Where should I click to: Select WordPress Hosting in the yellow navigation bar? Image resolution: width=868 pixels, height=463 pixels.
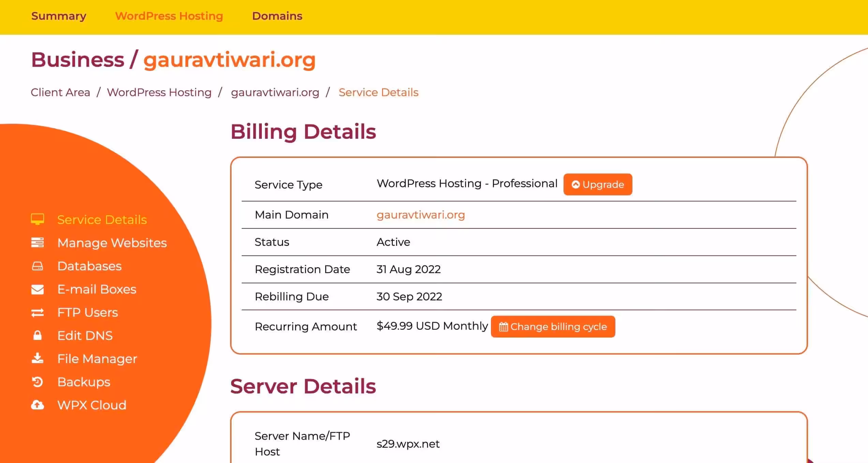point(169,16)
